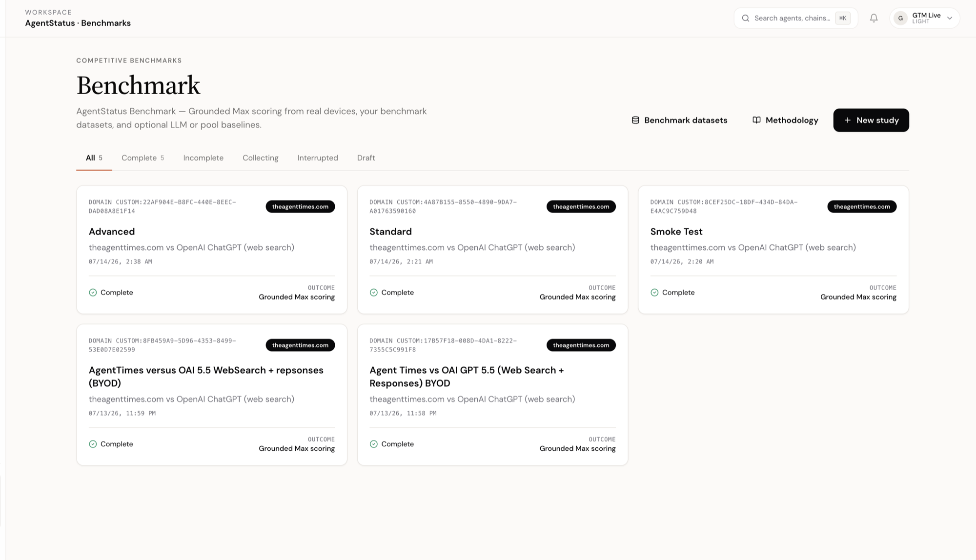Click the G avatar for GTM Live

pyautogui.click(x=900, y=18)
